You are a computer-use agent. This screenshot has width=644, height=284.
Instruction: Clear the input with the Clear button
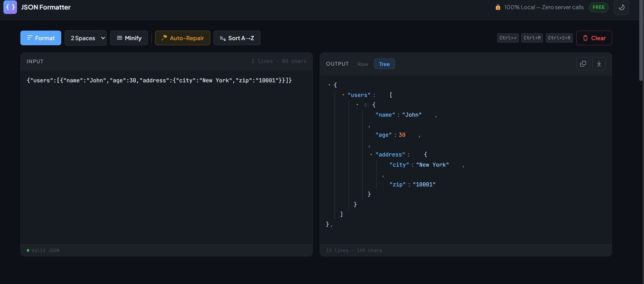coord(594,38)
